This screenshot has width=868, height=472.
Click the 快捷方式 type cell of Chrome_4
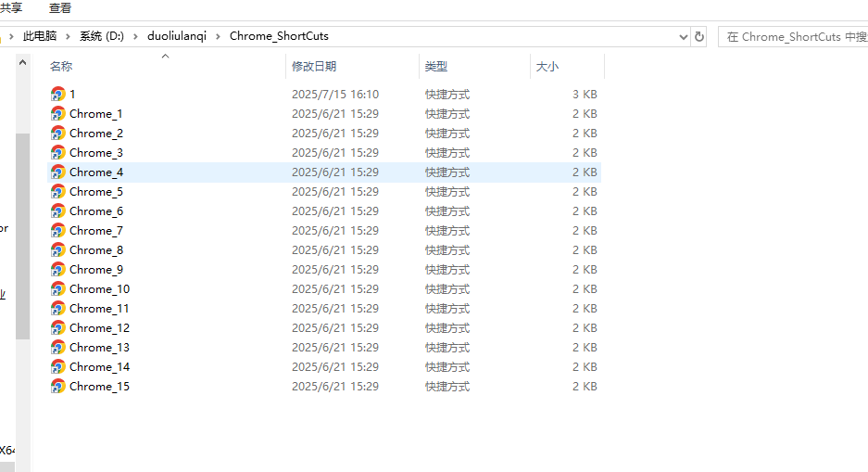pyautogui.click(x=447, y=172)
